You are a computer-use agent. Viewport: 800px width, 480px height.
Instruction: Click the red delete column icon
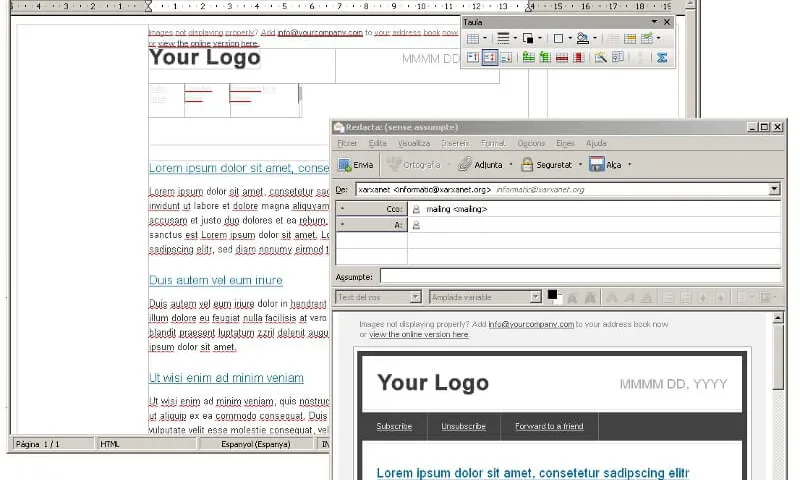tap(579, 58)
